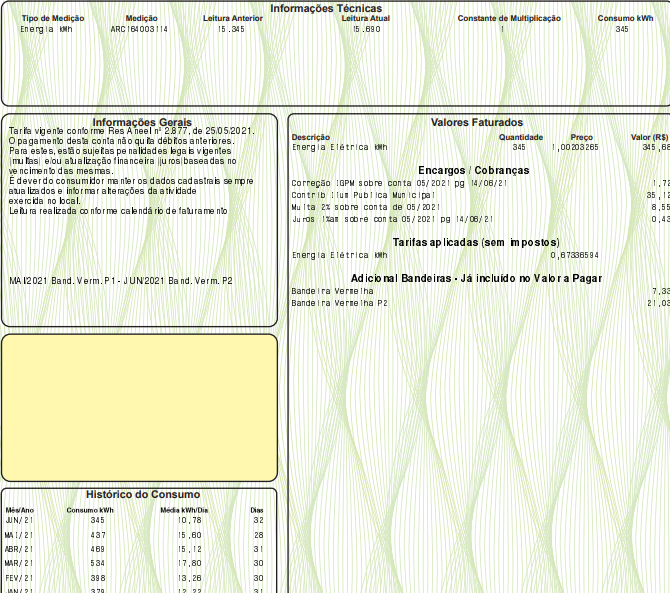
Task: Click the Leitura Atual value 15.690
Action: [366, 30]
